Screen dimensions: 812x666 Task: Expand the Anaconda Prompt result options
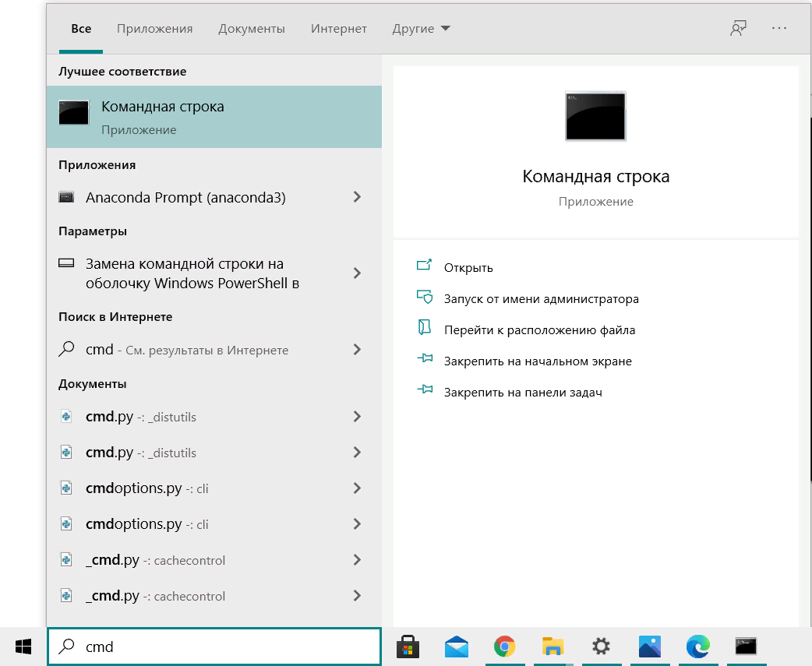click(x=357, y=197)
